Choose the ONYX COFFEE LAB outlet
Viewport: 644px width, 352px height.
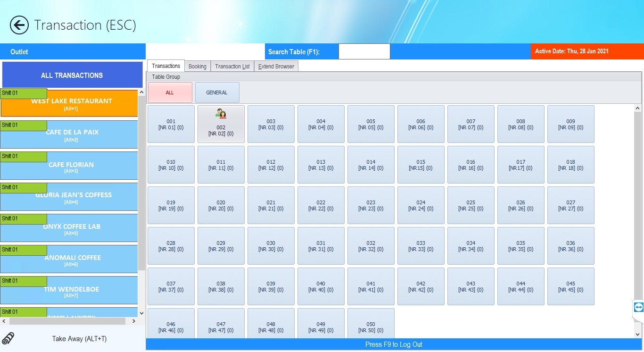72,229
